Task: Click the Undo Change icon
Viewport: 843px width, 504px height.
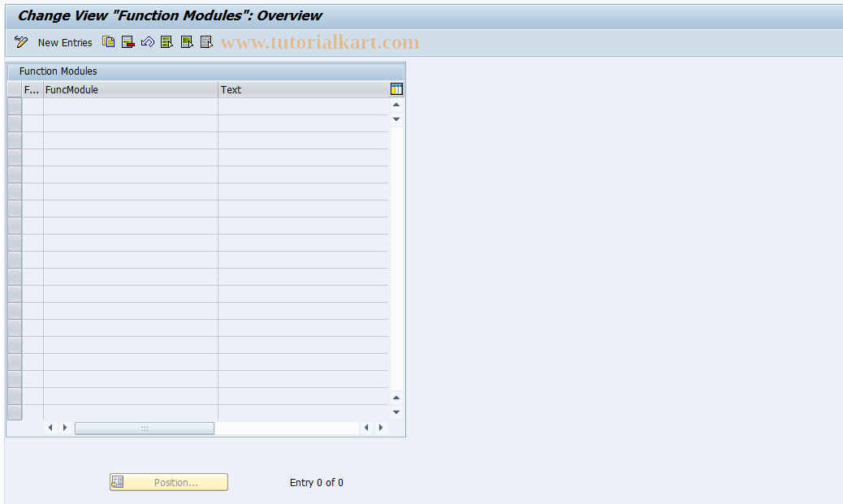Action: click(x=147, y=41)
